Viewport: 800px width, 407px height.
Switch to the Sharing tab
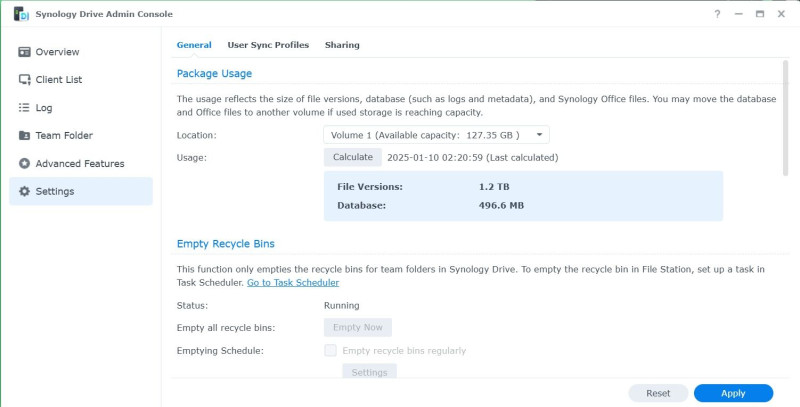(x=342, y=45)
